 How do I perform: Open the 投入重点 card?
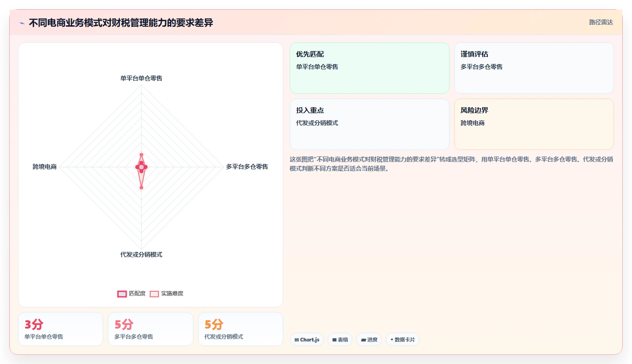coord(369,124)
